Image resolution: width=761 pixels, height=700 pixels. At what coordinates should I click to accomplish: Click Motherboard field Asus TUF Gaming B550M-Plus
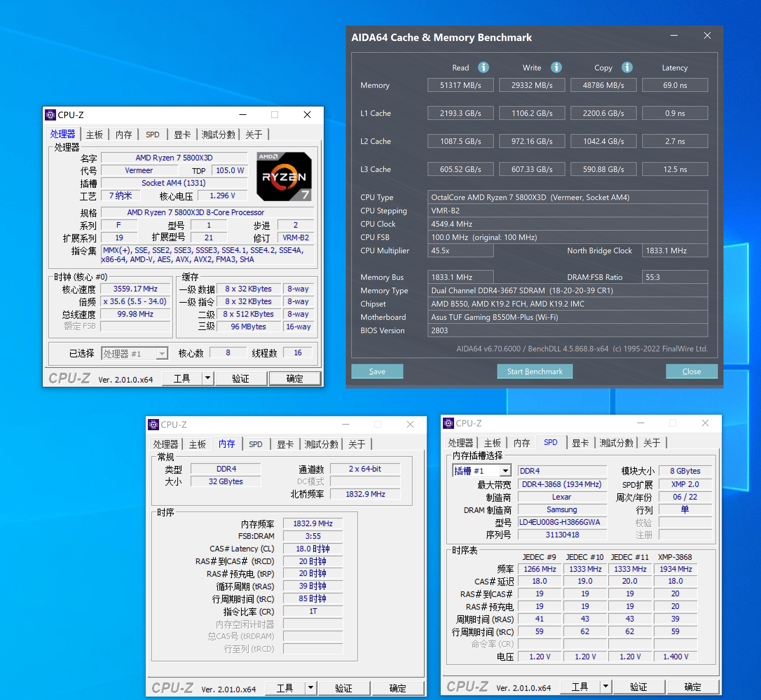[x=568, y=317]
